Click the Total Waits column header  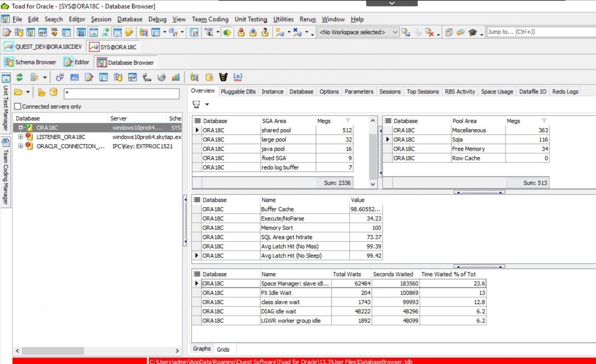coord(351,274)
